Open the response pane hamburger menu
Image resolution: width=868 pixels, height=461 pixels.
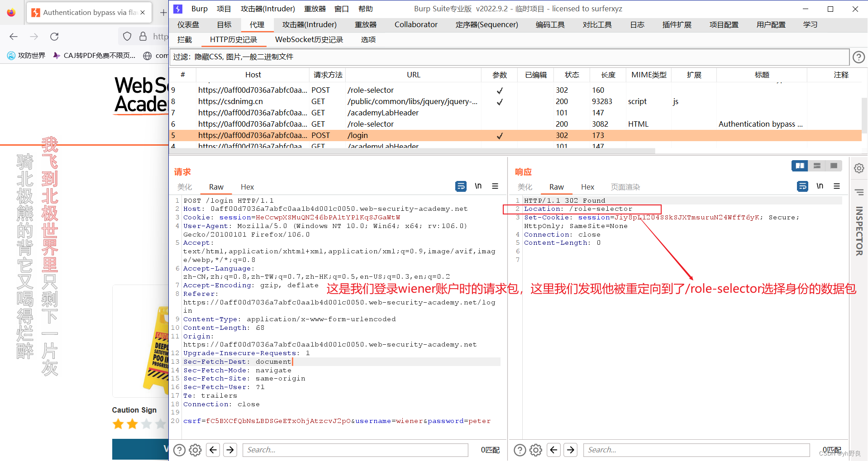(x=837, y=186)
